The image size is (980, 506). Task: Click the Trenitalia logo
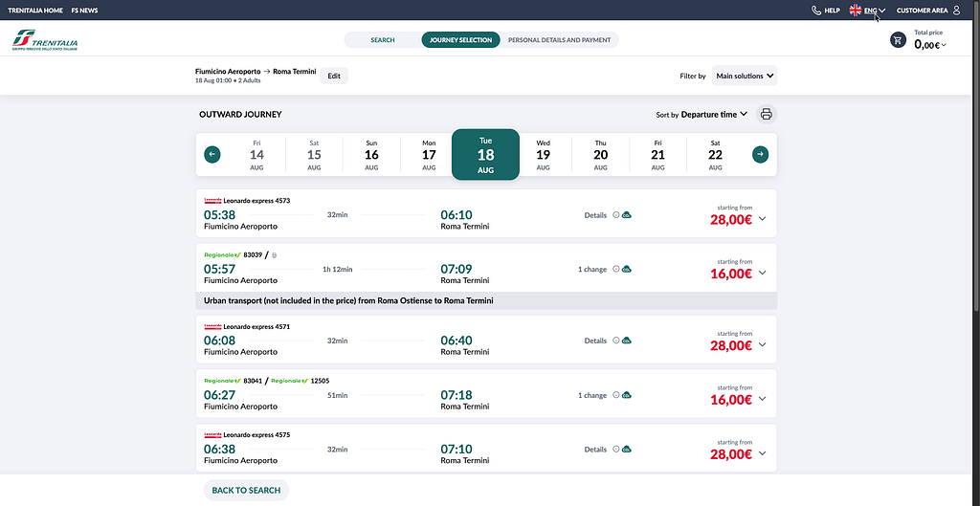pyautogui.click(x=45, y=40)
